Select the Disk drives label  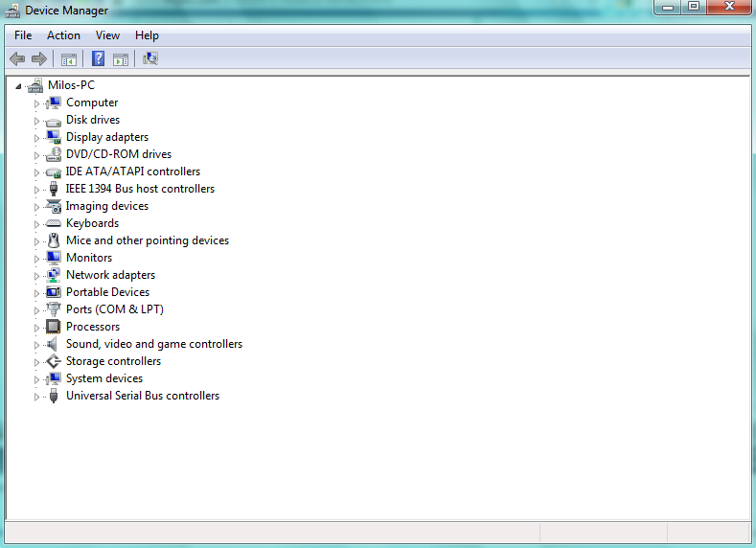pyautogui.click(x=93, y=120)
